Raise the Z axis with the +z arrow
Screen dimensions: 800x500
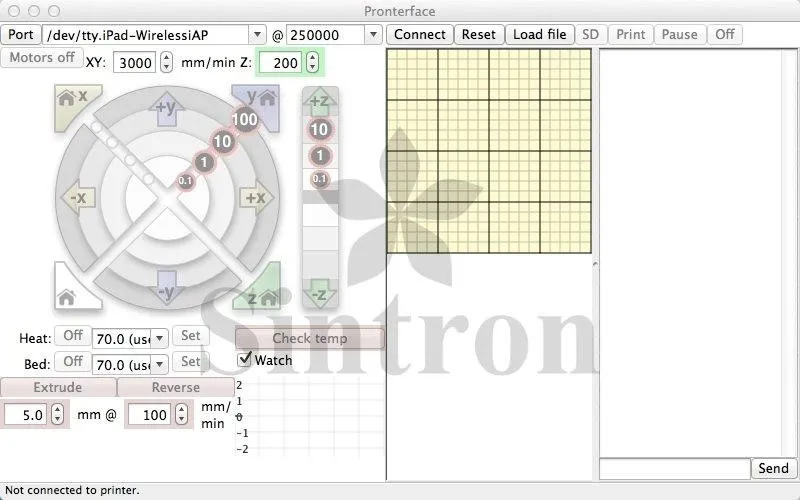coord(320,102)
